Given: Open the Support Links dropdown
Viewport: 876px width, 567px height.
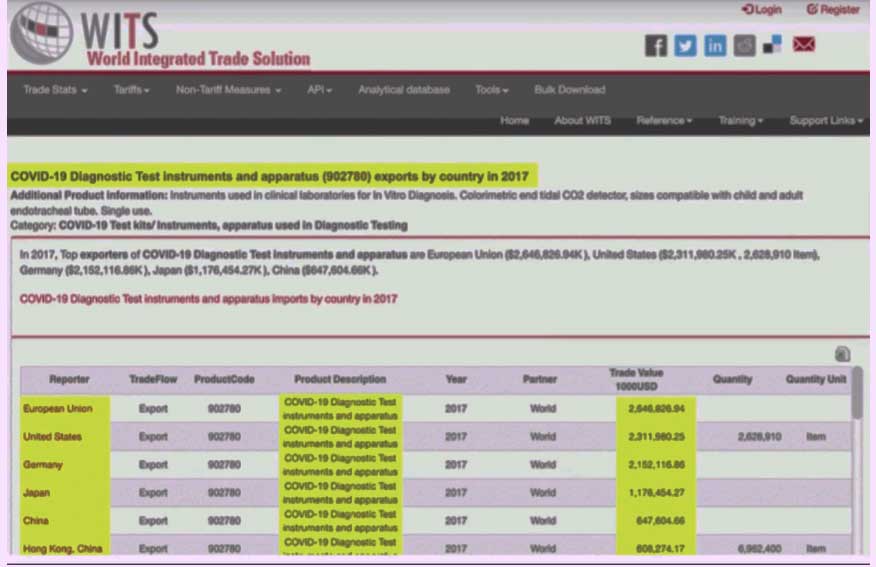Looking at the screenshot, I should pyautogui.click(x=826, y=121).
